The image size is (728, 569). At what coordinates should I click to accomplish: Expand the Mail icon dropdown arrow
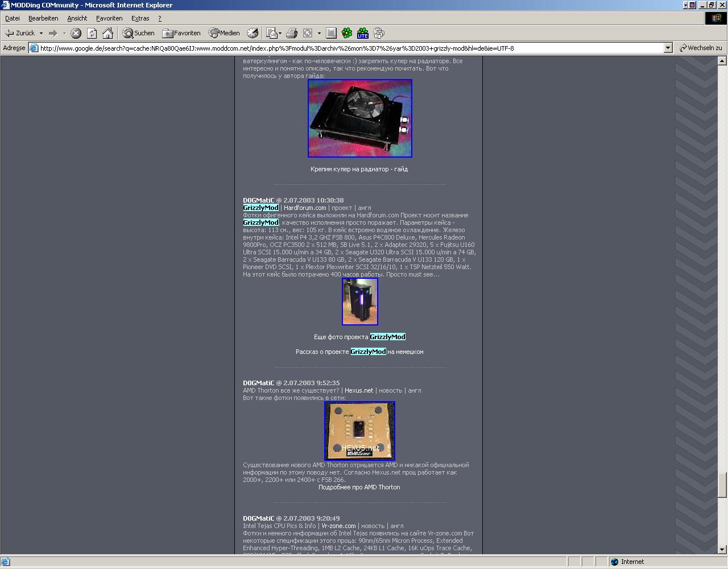coord(280,33)
